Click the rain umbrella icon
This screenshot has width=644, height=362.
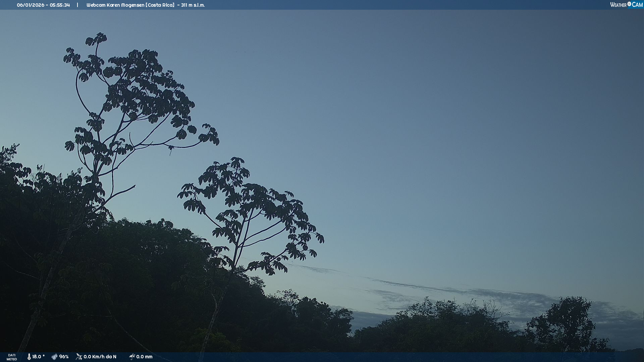point(132,357)
